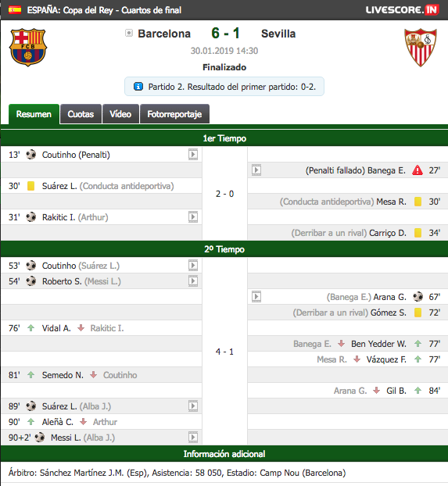Watch video of Messi's 90+2' goal
Viewport: 448px width, 486px height.
193,438
